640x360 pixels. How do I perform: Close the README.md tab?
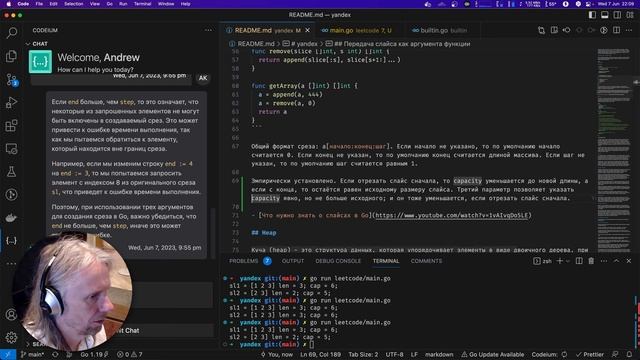(307, 30)
